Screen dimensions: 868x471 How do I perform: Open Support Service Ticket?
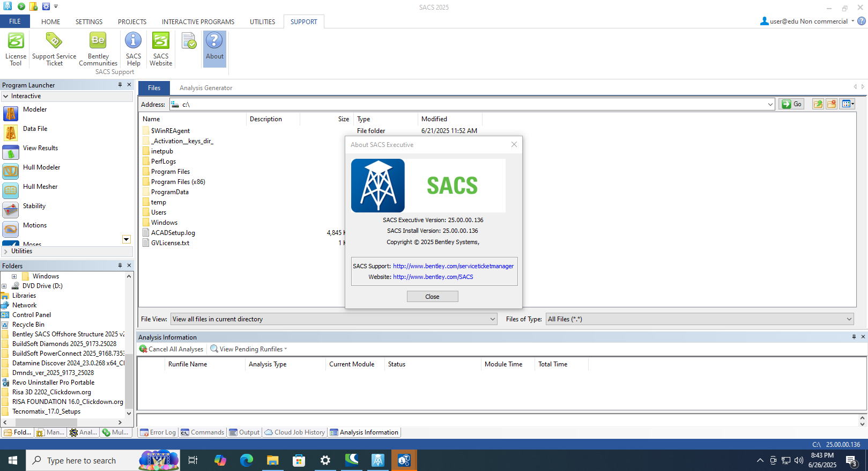click(54, 49)
